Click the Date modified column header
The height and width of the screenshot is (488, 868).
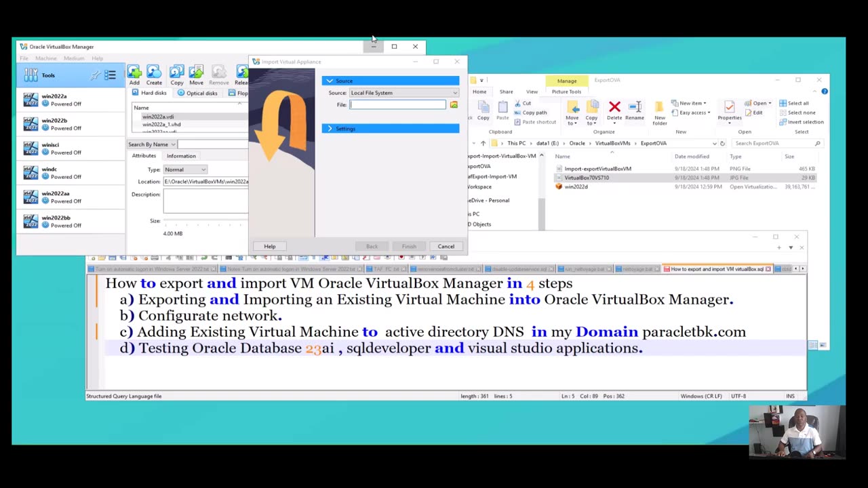coord(692,157)
